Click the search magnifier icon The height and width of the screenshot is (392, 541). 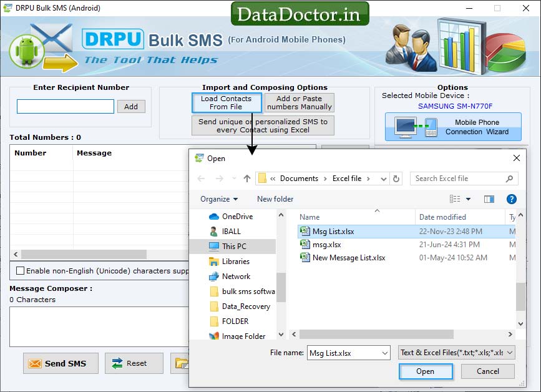click(509, 179)
